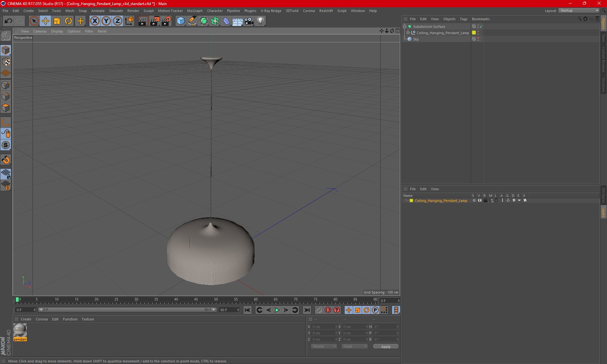Expand the Ceiling_Hanging_Pendant_Lamp tree item
Image resolution: width=607 pixels, height=364 pixels.
pyautogui.click(x=408, y=33)
